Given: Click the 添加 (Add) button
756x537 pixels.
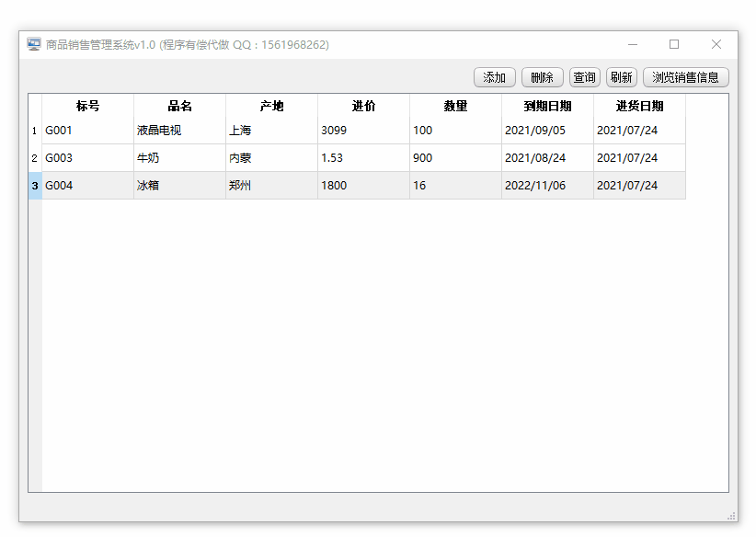Looking at the screenshot, I should pos(494,77).
